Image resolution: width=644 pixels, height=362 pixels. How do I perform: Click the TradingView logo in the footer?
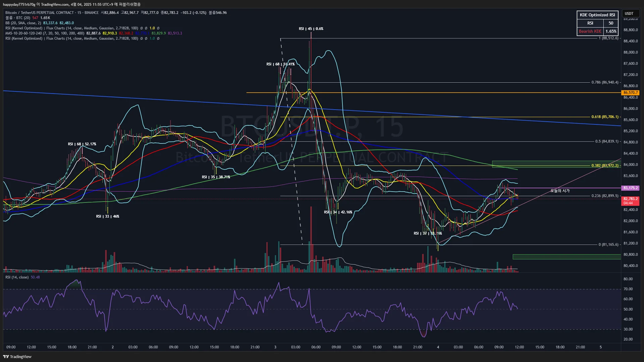coord(17,357)
